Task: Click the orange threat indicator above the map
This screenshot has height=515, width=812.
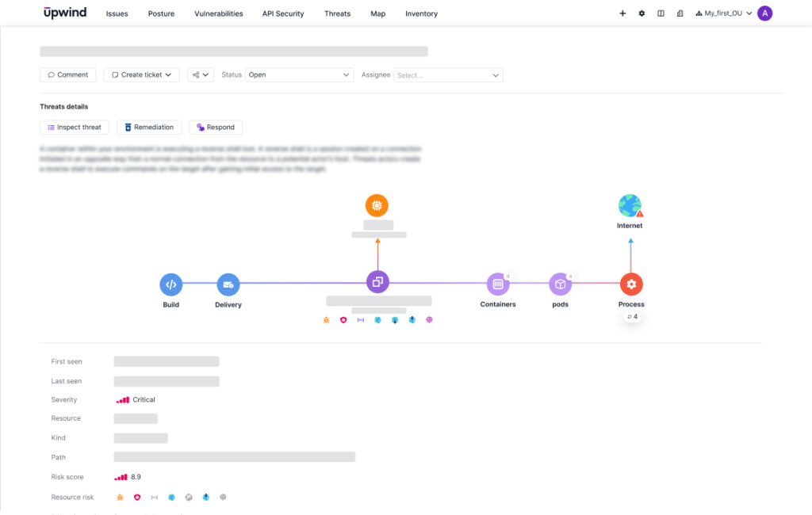Action: pos(377,204)
